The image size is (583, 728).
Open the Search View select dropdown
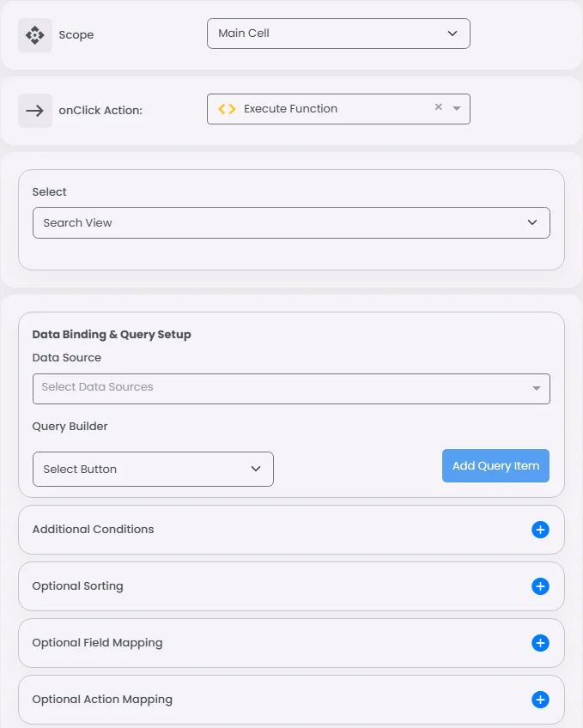coord(291,222)
